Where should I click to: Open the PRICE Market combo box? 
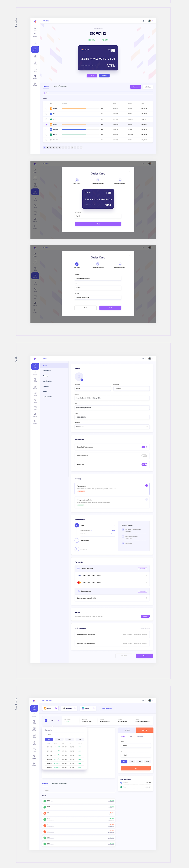[x=136, y=746]
